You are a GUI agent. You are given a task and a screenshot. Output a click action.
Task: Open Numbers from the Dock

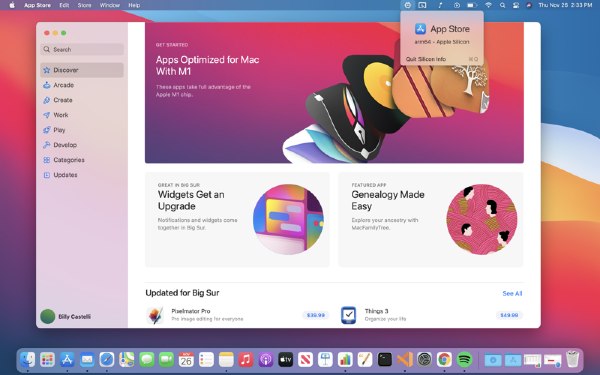point(345,359)
